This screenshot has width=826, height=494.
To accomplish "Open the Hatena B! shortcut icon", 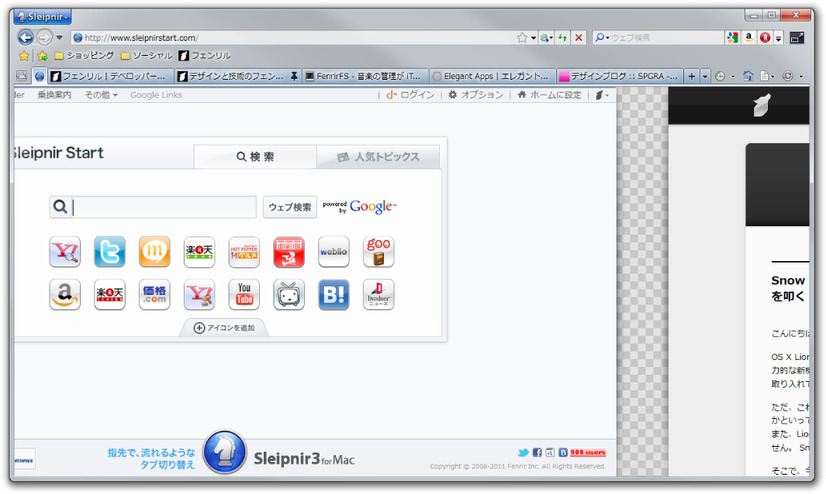I will pyautogui.click(x=333, y=294).
